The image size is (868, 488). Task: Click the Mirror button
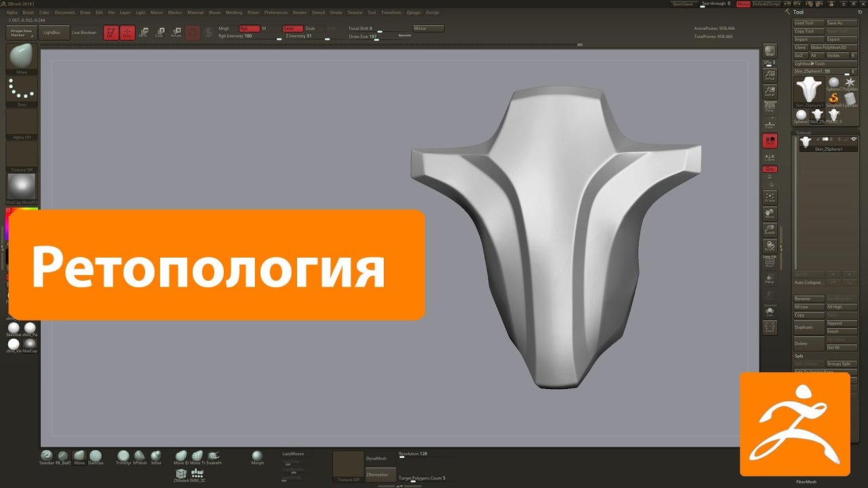point(429,28)
